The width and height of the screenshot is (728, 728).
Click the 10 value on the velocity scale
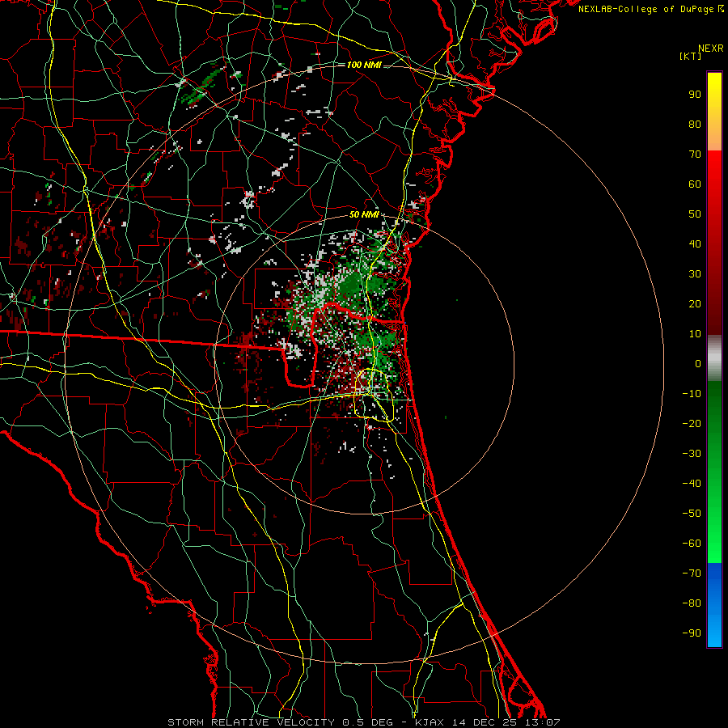(x=695, y=334)
